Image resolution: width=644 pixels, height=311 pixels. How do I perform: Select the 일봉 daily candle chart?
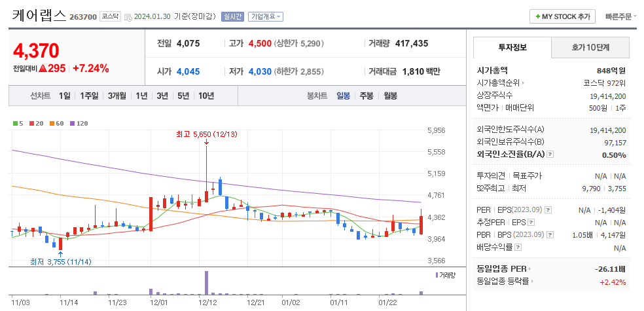point(344,96)
